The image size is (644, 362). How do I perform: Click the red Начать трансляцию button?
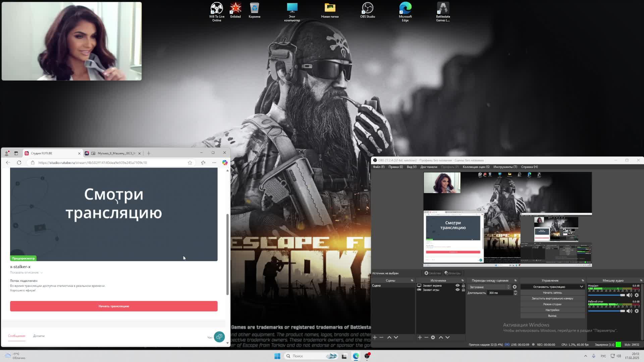tap(114, 306)
